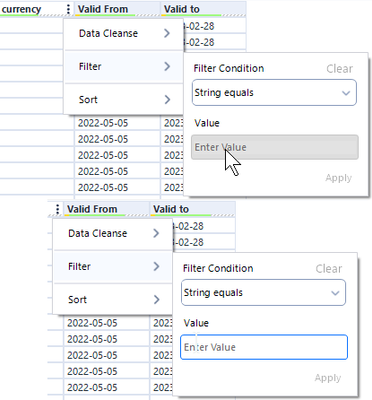Click Clear in the upper Filter Condition panel

point(339,69)
